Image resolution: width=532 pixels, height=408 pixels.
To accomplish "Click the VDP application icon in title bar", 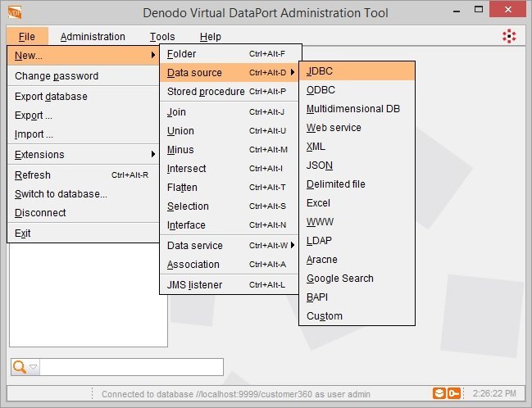I will pos(15,12).
